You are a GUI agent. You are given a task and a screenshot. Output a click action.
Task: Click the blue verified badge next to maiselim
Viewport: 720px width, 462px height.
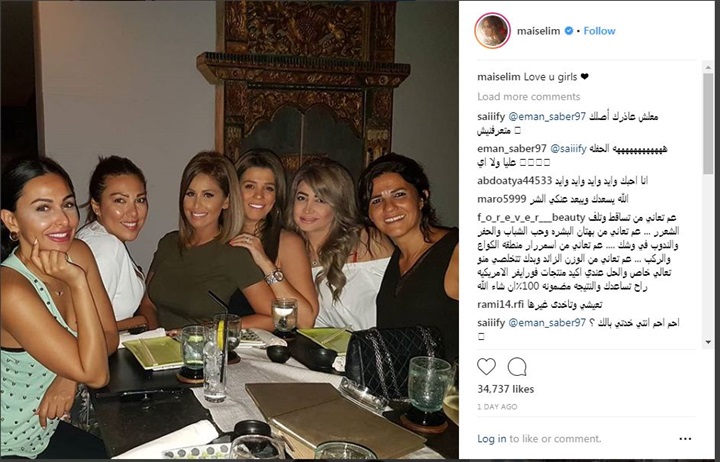568,31
